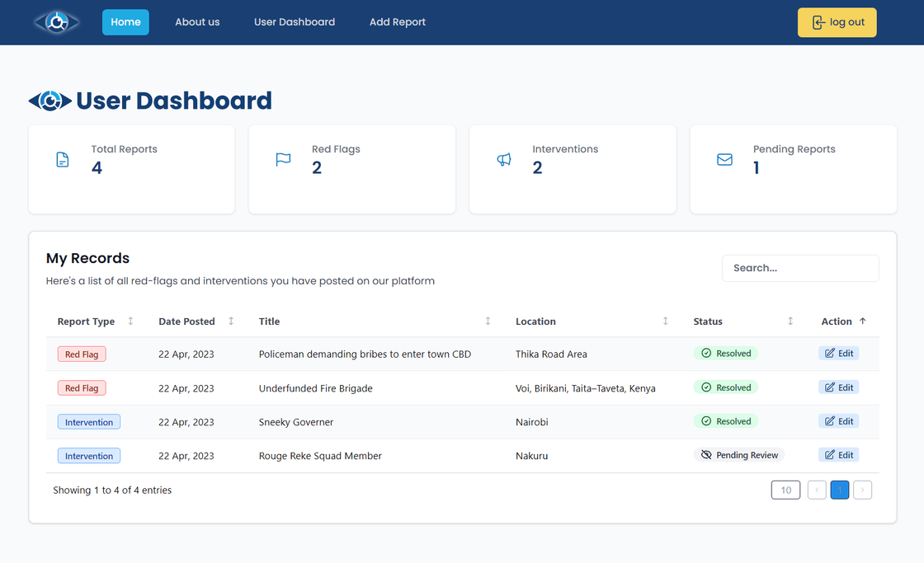Image resolution: width=924 pixels, height=563 pixels.
Task: Open User Dashboard nav link
Action: (295, 22)
